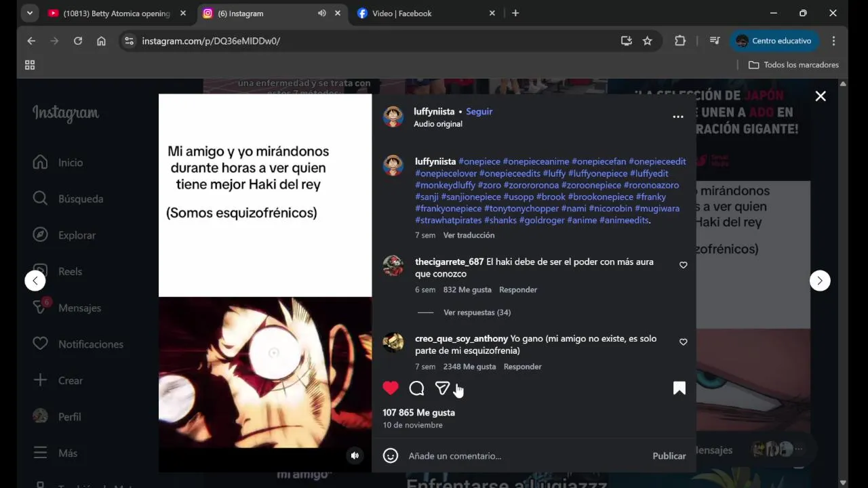Viewport: 868px width, 488px height.
Task: Open Explorar in the sidebar
Action: (x=64, y=235)
